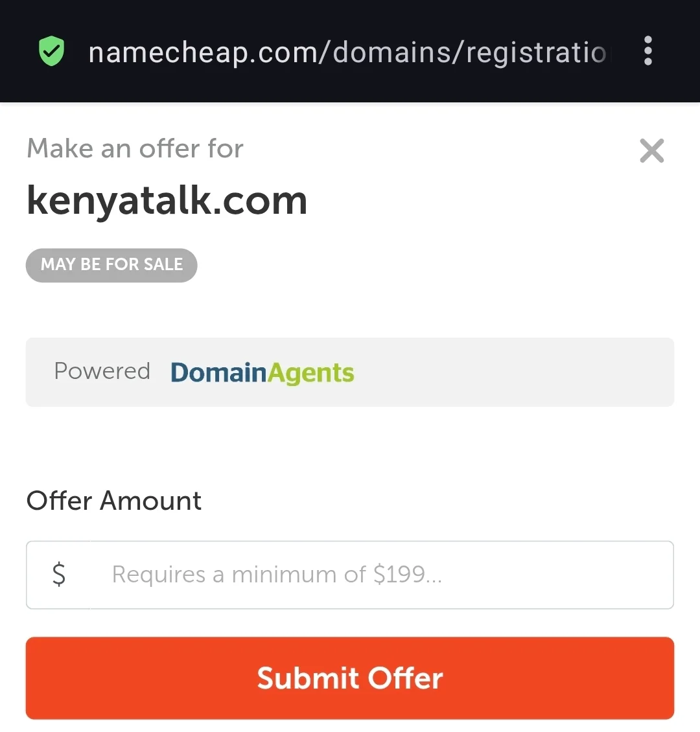Image resolution: width=700 pixels, height=732 pixels.
Task: Click the gray DomainAgents banner empty area
Action: pos(514,372)
